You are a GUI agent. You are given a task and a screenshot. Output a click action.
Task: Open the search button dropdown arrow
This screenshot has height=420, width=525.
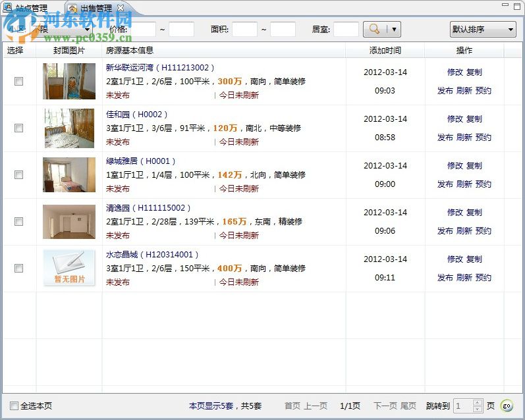coord(394,30)
